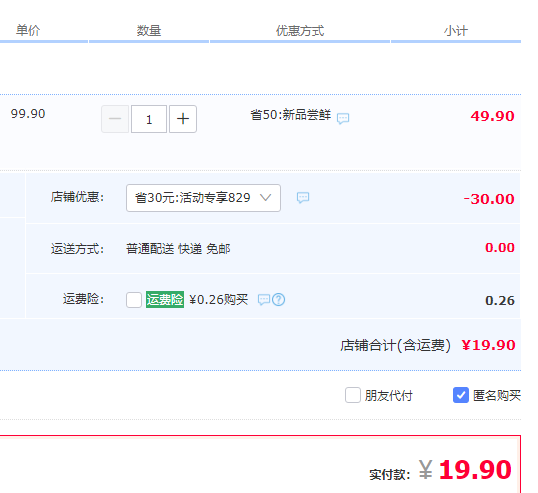The width and height of the screenshot is (538, 493).
Task: Click the comment icon next to 店铺优惠 dropdown
Action: click(x=303, y=198)
